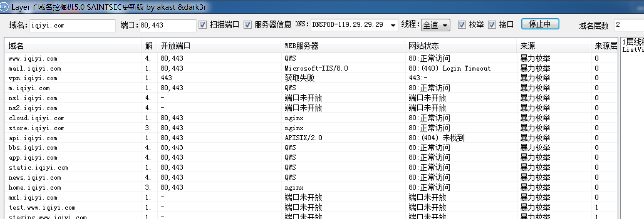This screenshot has height=219, width=644.
Task: Select the app.iqiyi.com row
Action: coord(311,157)
